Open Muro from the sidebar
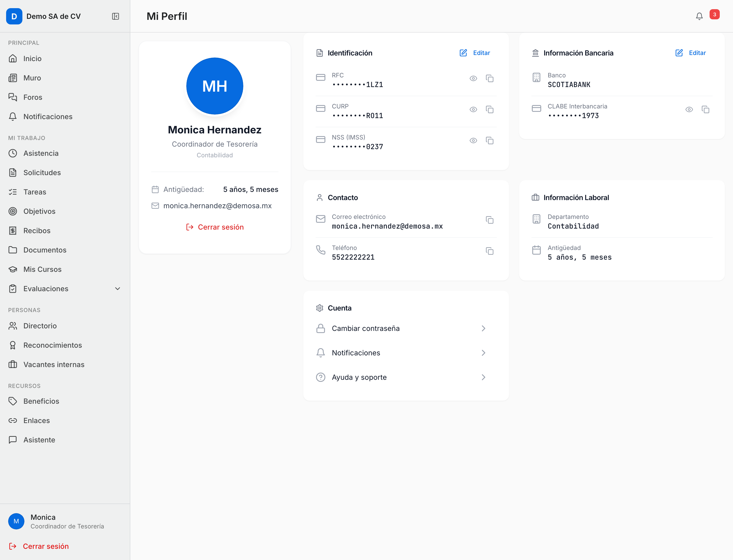 coord(65,78)
